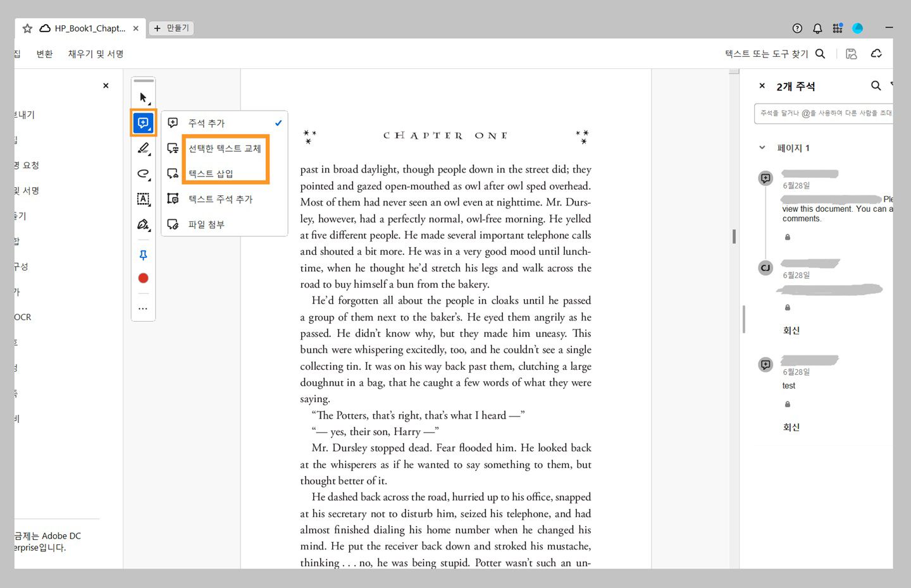The width and height of the screenshot is (911, 588).
Task: Click the cloud icon on document tab
Action: click(45, 28)
